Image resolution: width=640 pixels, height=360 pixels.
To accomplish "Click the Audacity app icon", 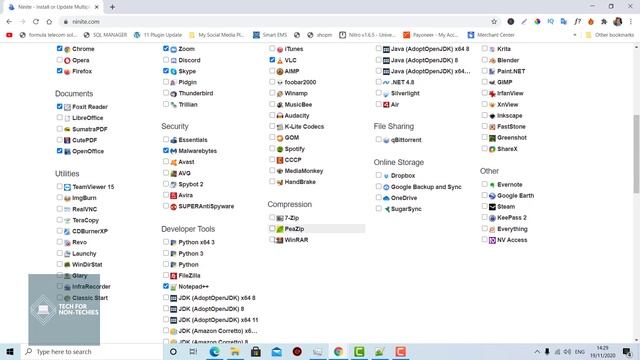I will (x=280, y=116).
